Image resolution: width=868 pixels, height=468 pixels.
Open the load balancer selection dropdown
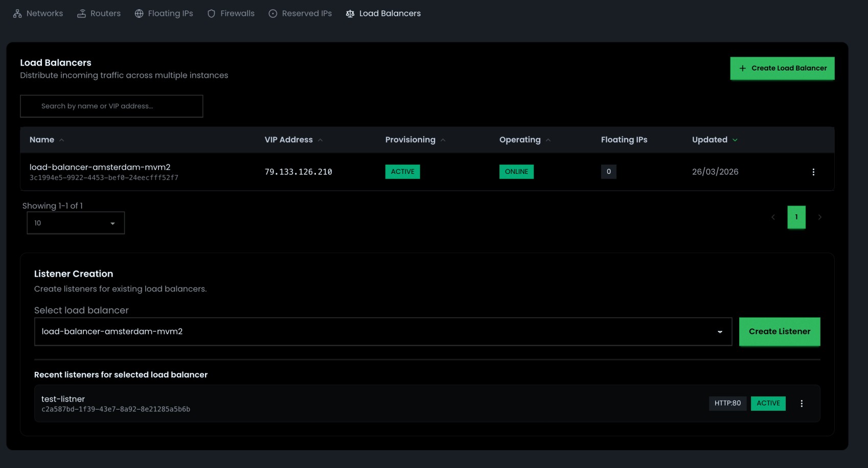[720, 331]
